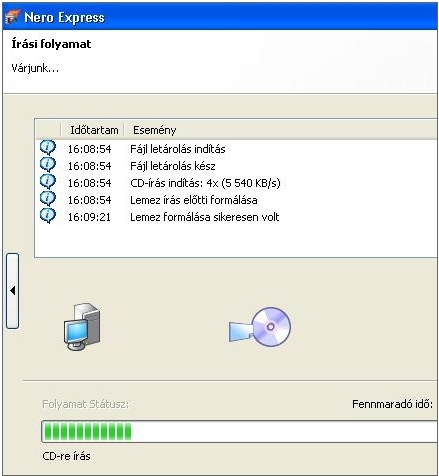Select 'CD-írás indítás: 4x (5 540 KB/s)' entry
Viewport: 439px width, 476px height.
tap(205, 183)
